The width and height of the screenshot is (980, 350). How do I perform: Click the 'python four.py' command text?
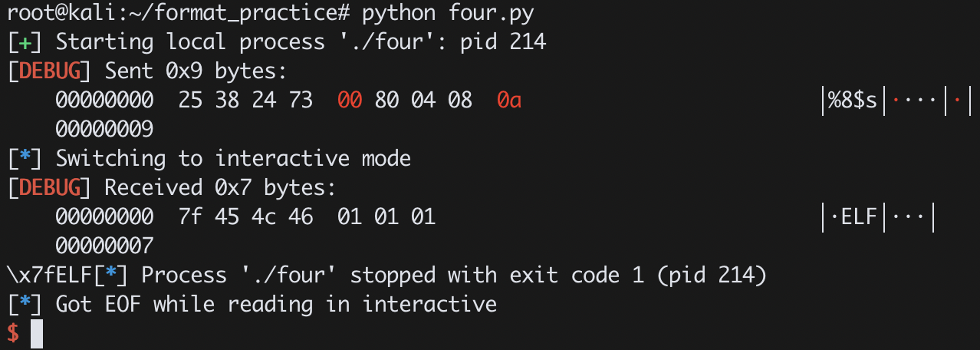click(x=448, y=13)
